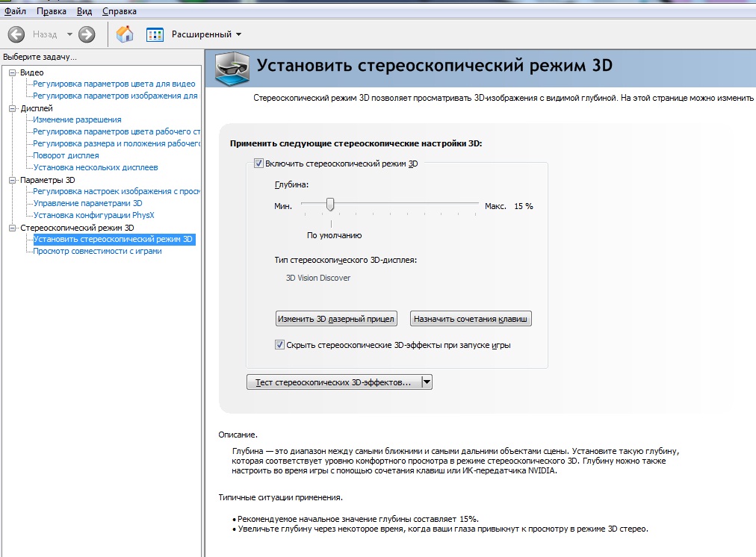
Task: Select the Параметры 3D category label
Action: point(48,180)
